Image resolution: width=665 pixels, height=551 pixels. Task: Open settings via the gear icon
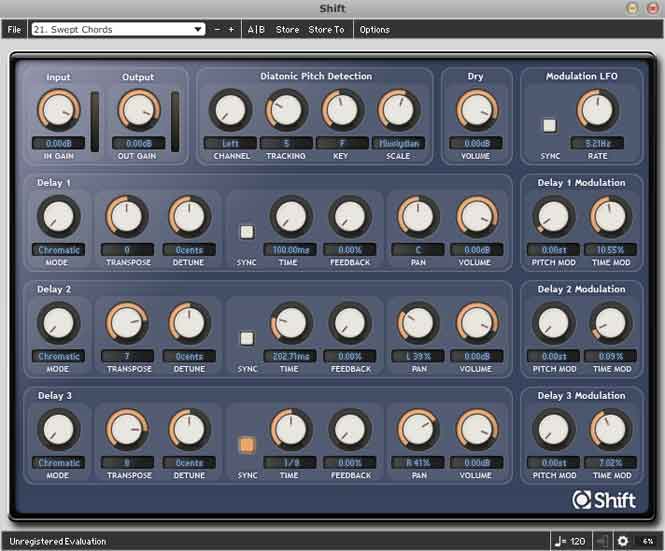point(622,541)
